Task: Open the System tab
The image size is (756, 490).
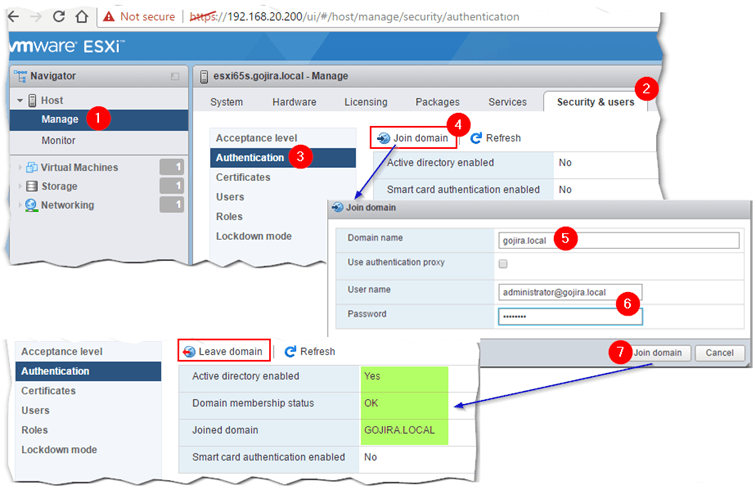Action: click(226, 102)
